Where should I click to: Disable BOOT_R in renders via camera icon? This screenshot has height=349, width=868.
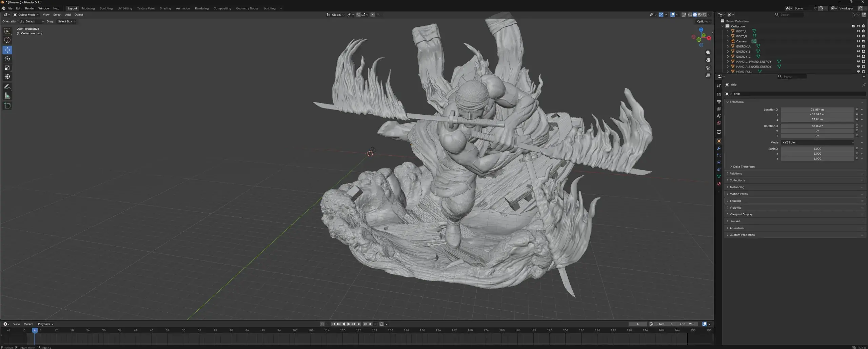tap(863, 36)
